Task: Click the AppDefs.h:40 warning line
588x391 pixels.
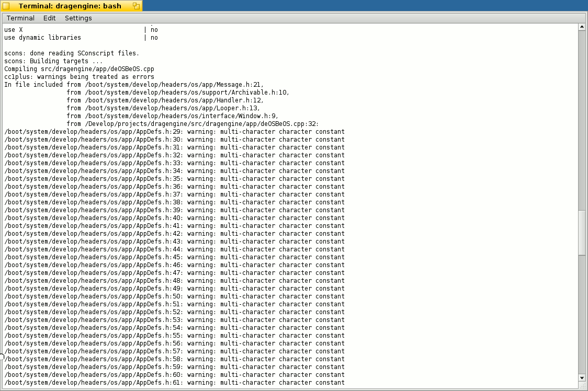Action: click(x=174, y=218)
